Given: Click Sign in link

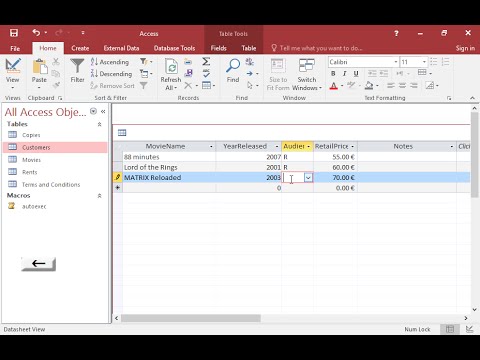Looking at the screenshot, I should tap(465, 48).
